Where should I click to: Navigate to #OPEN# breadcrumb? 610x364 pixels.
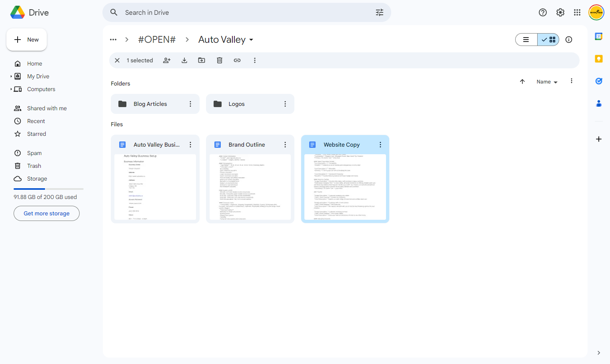pos(157,40)
